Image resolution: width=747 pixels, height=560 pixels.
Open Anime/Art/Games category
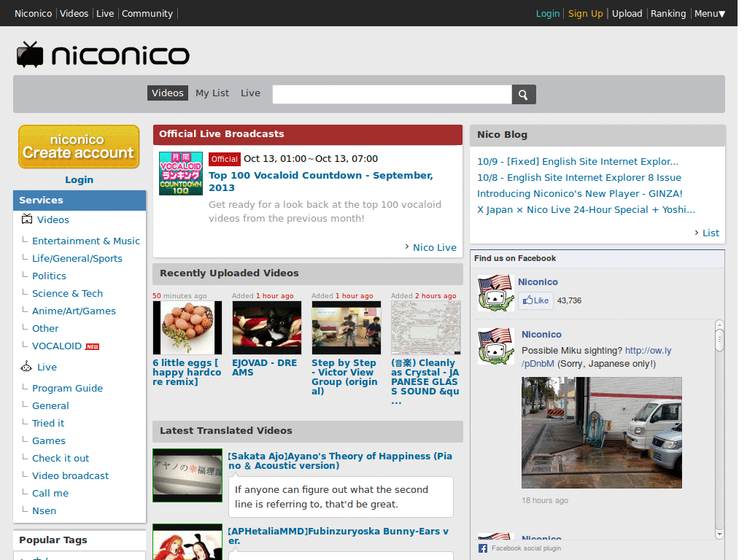(x=74, y=311)
